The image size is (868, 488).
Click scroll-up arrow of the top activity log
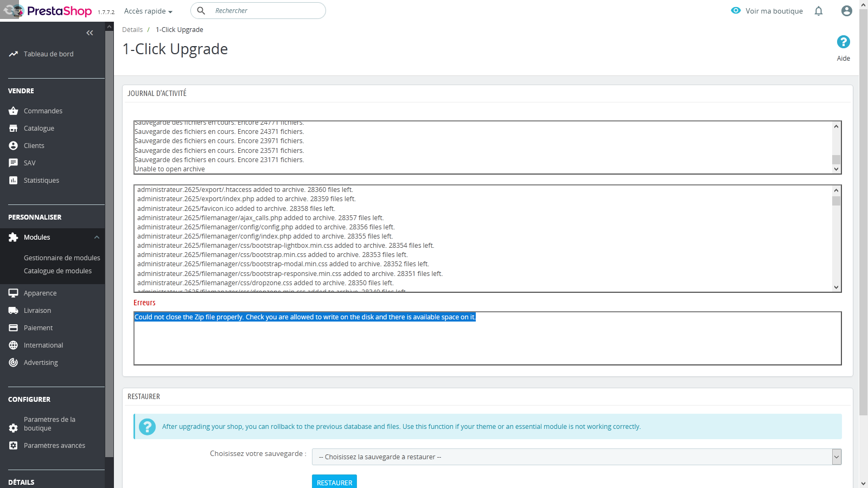(836, 126)
